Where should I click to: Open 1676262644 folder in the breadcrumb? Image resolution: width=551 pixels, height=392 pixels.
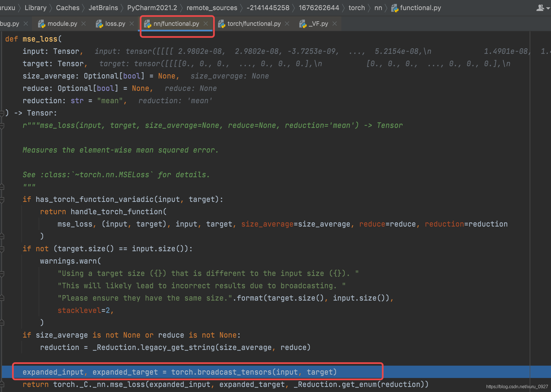point(319,8)
